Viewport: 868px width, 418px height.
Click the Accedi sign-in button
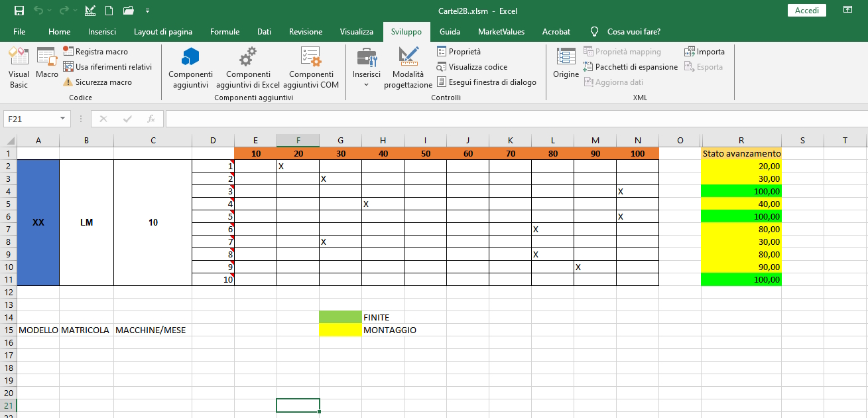coord(806,11)
